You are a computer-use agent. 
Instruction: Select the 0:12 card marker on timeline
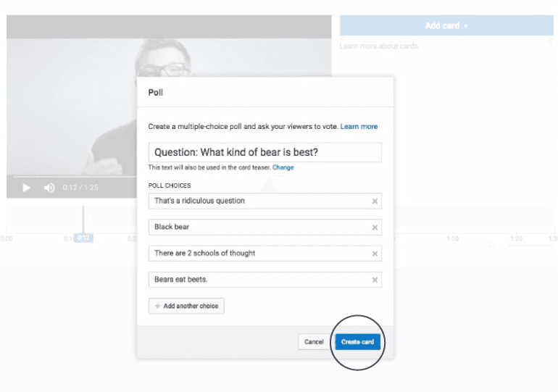[x=83, y=238]
